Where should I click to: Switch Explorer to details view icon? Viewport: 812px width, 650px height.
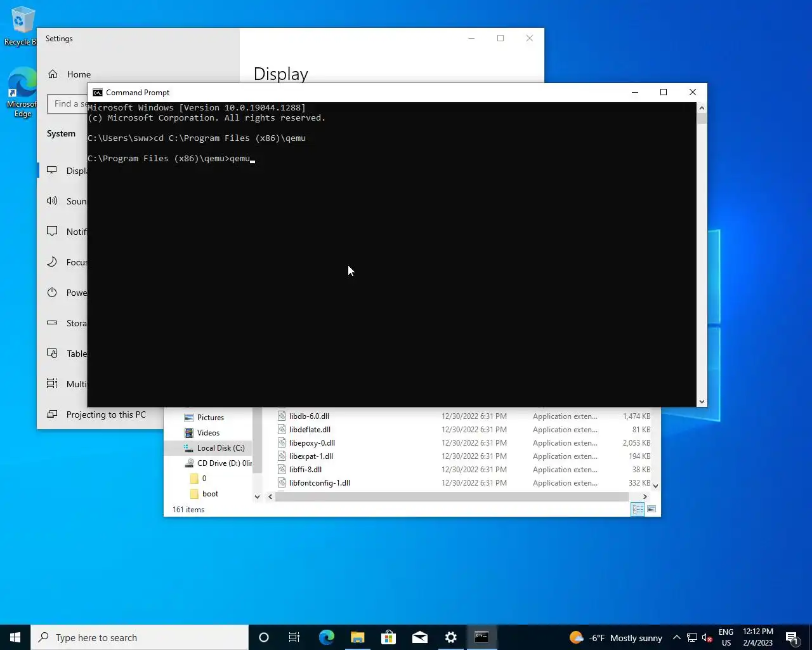(638, 509)
